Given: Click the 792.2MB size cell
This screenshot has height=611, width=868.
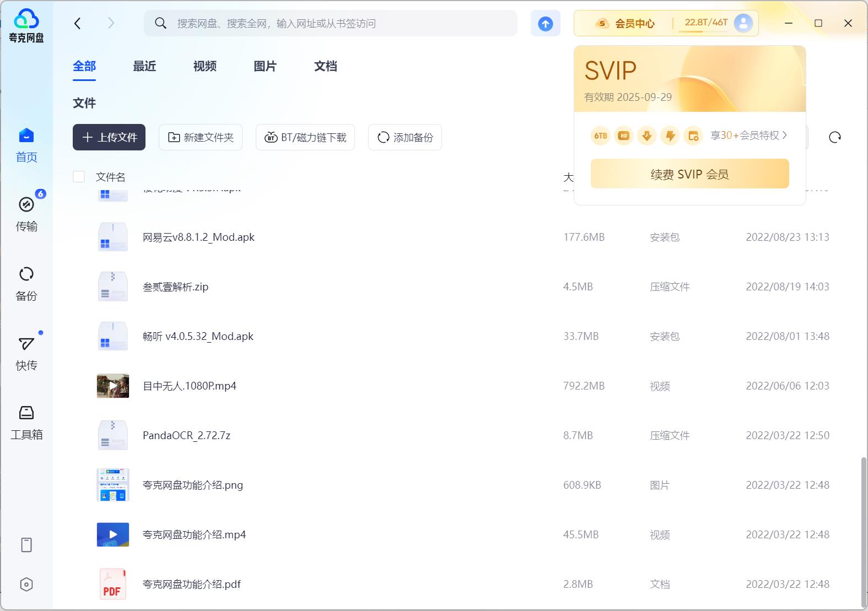Looking at the screenshot, I should click(x=584, y=386).
